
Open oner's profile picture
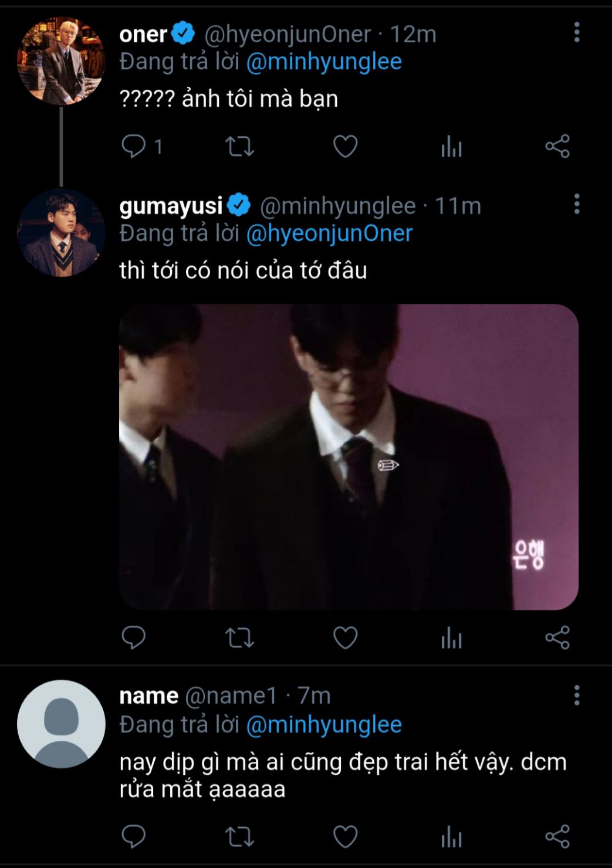coord(61,61)
